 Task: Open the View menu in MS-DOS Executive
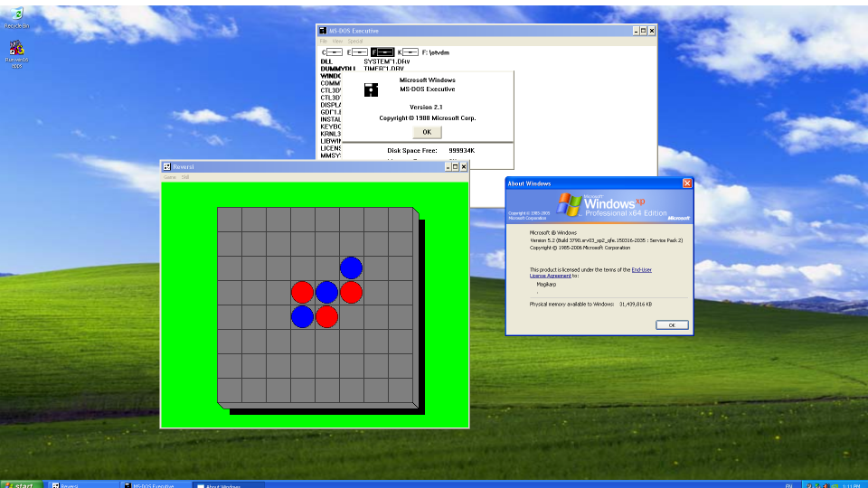[337, 42]
